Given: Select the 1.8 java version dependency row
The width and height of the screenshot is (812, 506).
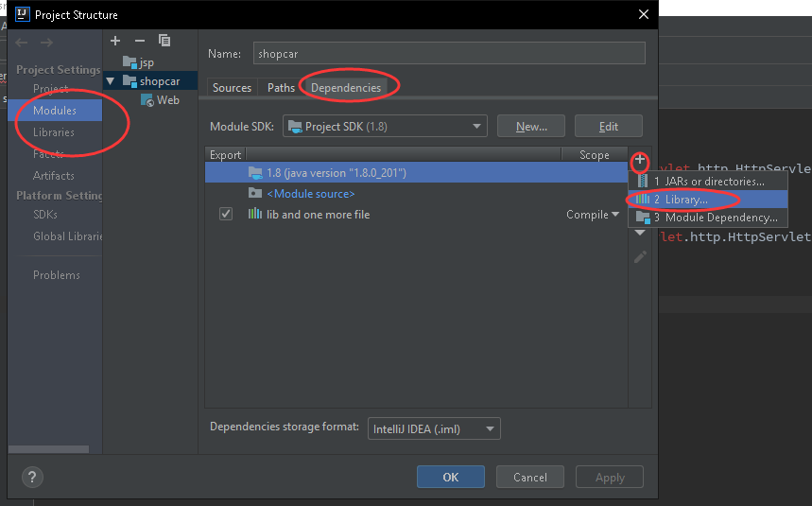Looking at the screenshot, I should (x=416, y=172).
